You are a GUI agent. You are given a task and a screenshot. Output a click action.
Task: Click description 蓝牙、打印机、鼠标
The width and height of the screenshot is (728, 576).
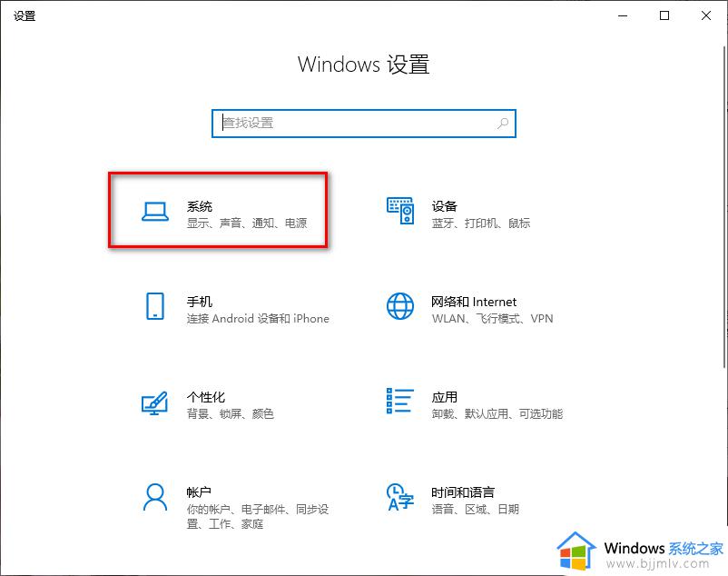(x=481, y=223)
